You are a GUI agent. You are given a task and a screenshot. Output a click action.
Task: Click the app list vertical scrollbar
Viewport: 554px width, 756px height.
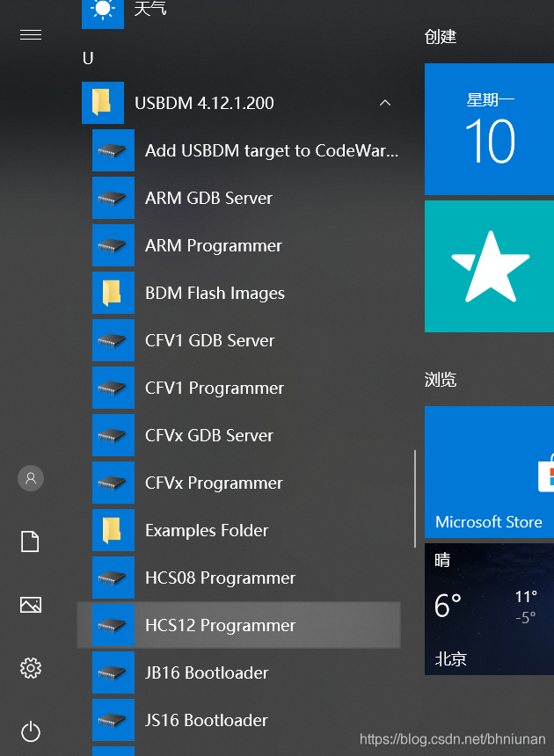pyautogui.click(x=415, y=498)
